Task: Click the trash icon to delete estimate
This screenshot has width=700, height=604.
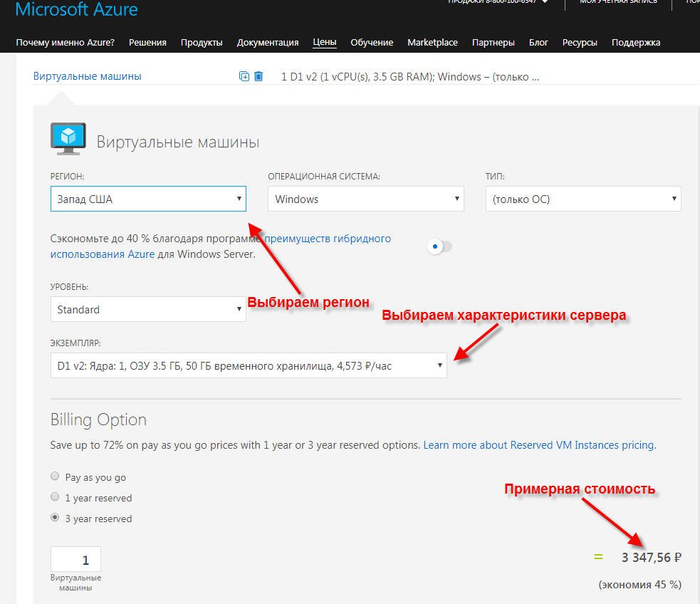Action: coord(258,76)
